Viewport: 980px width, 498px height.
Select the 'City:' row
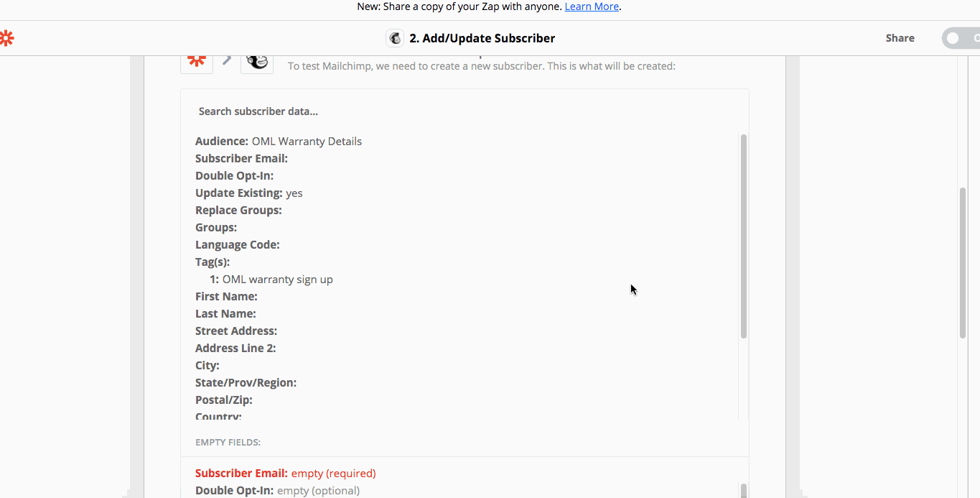coord(207,366)
